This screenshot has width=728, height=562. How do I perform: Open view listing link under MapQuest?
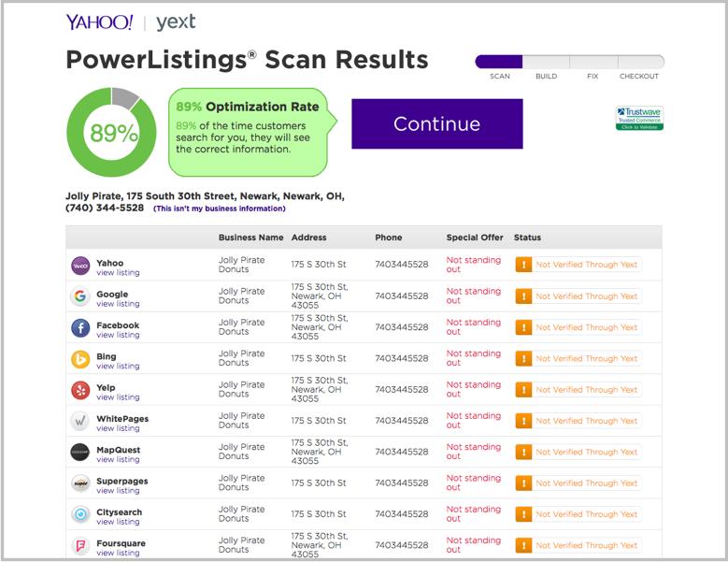pos(118,459)
